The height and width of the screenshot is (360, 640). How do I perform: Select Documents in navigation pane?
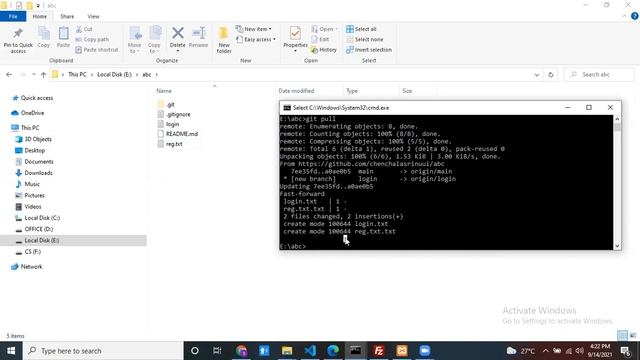tap(34, 162)
